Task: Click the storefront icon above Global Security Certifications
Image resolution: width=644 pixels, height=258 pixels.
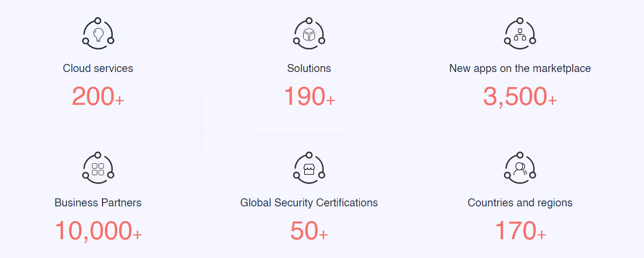Action: [x=309, y=168]
